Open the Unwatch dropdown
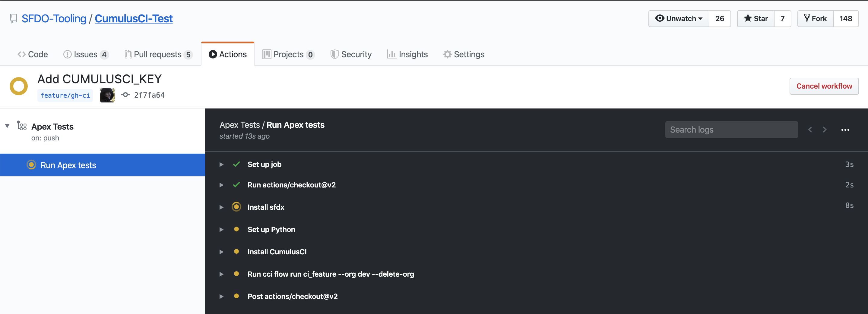868x314 pixels. coord(678,18)
